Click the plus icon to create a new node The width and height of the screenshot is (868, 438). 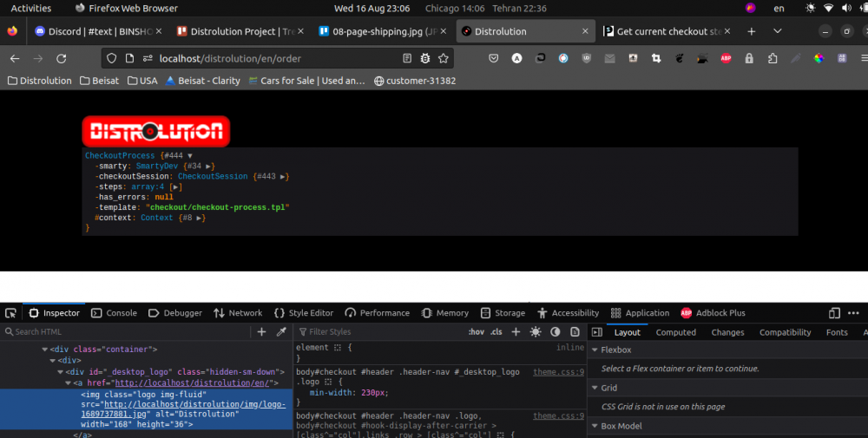261,332
